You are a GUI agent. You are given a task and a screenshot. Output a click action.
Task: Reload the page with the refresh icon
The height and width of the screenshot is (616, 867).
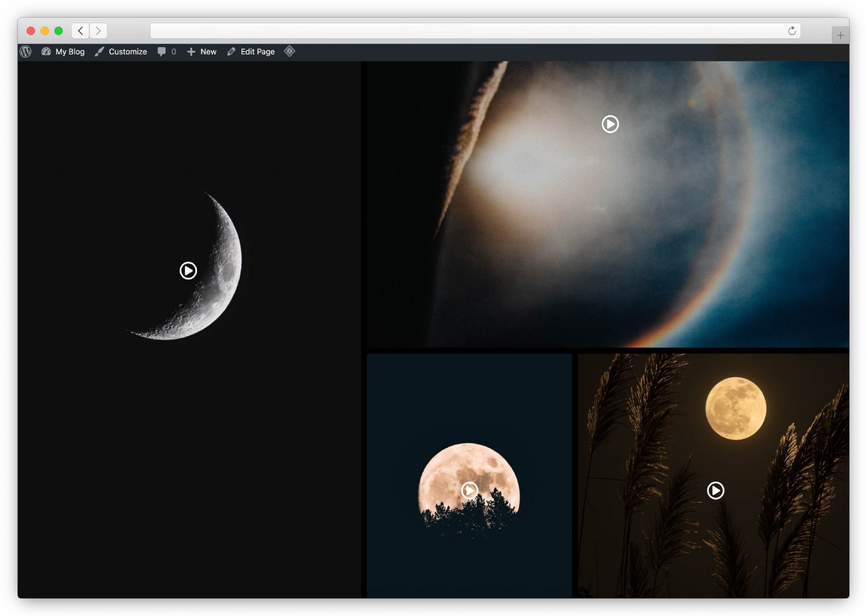point(792,31)
